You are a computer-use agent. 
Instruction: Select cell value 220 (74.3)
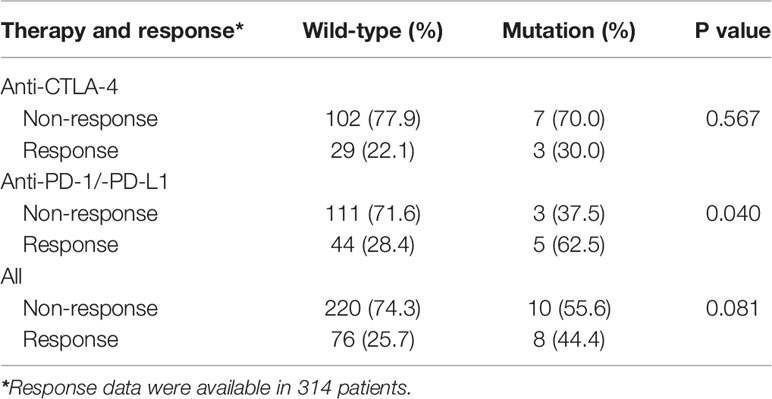click(373, 308)
